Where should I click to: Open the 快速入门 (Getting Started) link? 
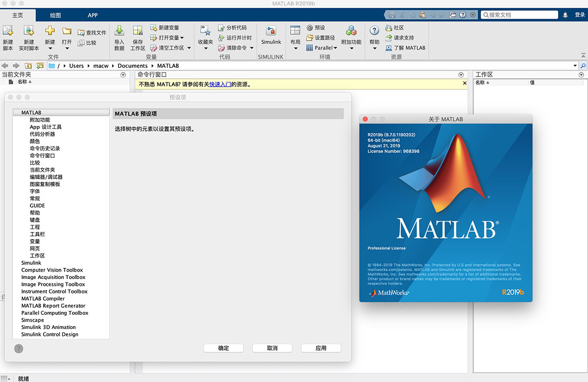(220, 84)
